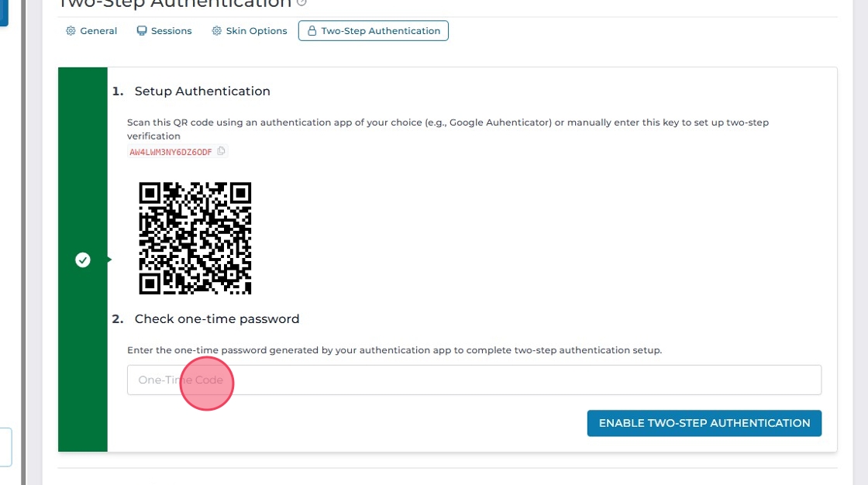
Task: Click the AW4LWM3NY6DZ6ODF secret key text
Action: click(170, 152)
